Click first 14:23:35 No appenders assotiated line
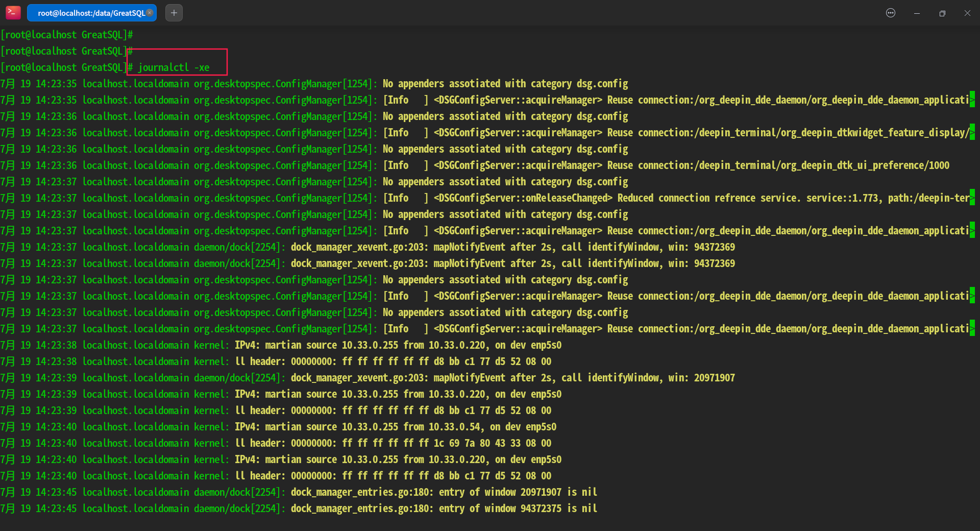 314,84
